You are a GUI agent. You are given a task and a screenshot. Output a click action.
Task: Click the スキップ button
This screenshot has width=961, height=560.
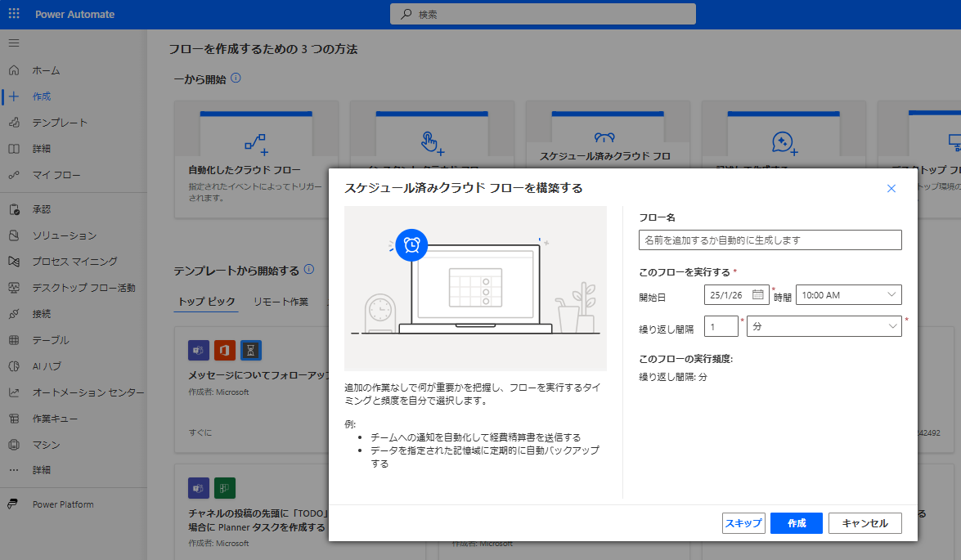(743, 523)
